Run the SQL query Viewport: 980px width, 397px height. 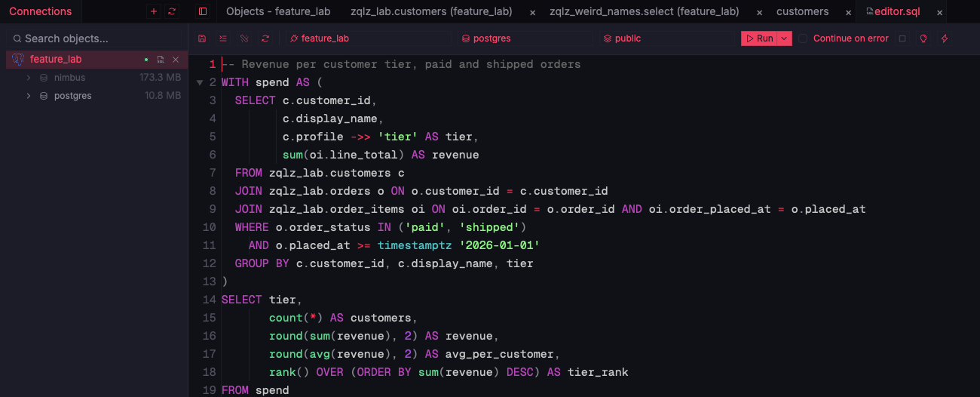[760, 38]
